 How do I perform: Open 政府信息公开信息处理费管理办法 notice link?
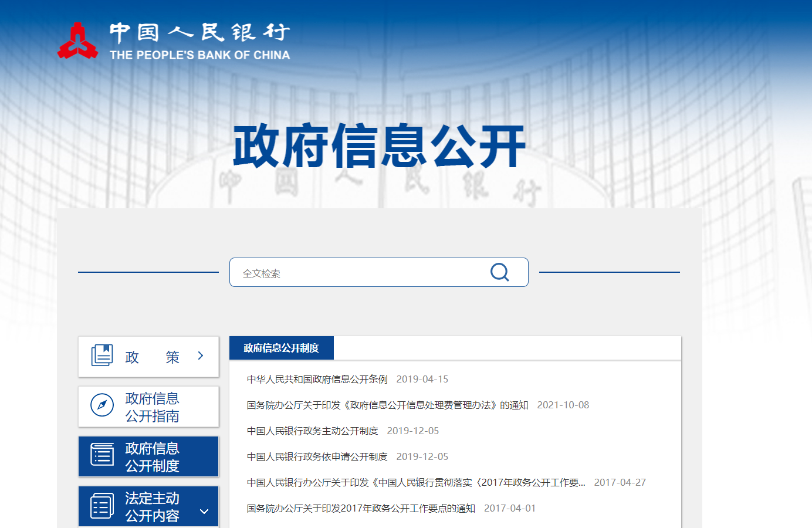coord(388,405)
